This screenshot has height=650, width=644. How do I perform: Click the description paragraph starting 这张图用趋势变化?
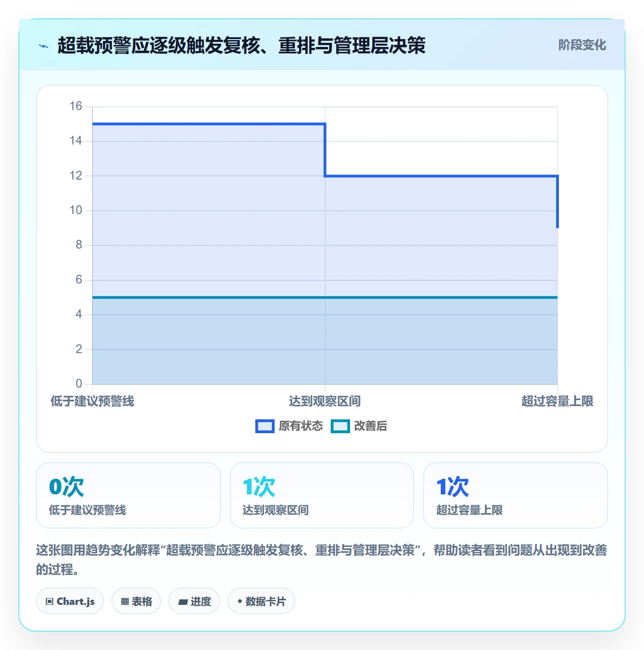coord(322,559)
